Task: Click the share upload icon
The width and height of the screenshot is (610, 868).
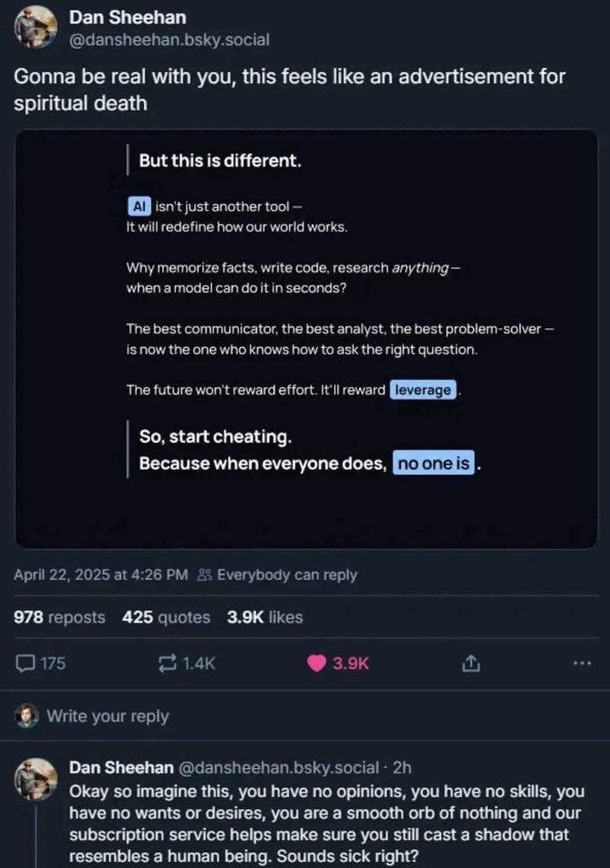Action: (x=470, y=663)
